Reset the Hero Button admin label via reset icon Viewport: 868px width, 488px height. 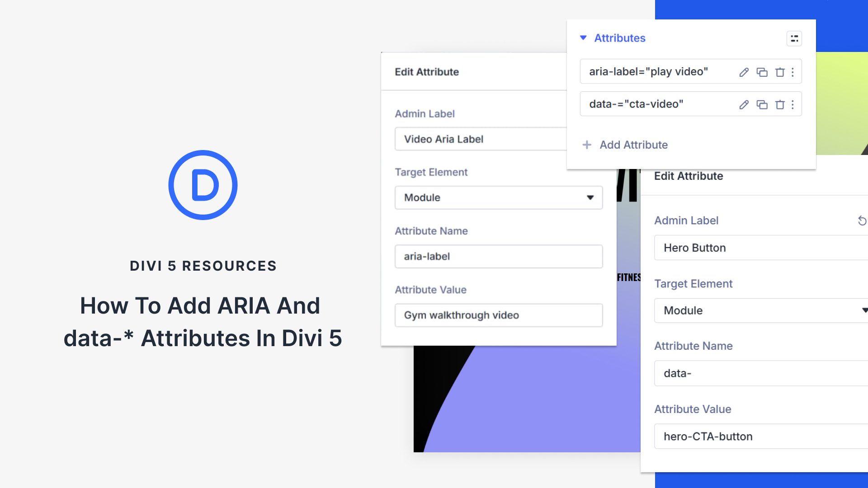[863, 221]
